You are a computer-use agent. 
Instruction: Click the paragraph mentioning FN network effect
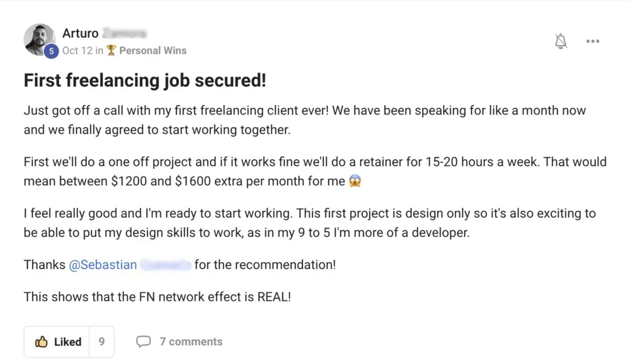tap(157, 296)
